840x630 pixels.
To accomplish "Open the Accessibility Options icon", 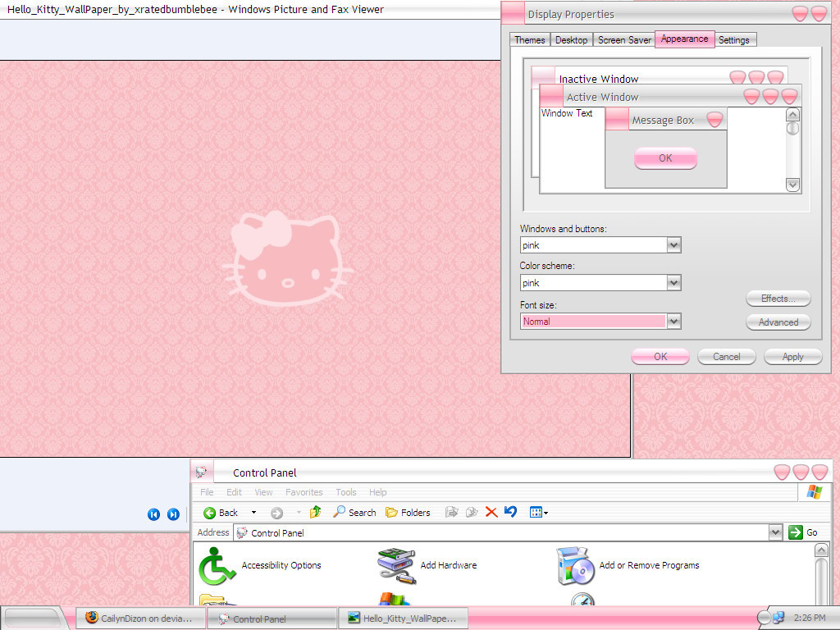I will click(x=217, y=565).
